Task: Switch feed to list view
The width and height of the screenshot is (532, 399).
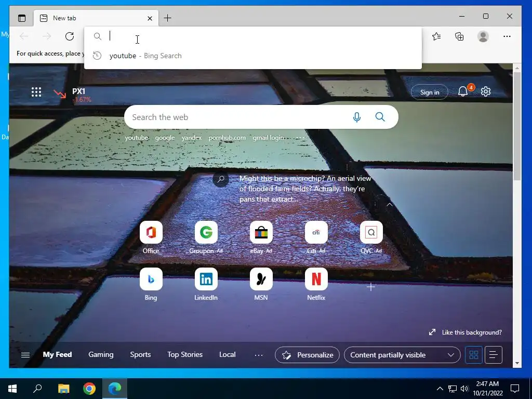Action: tap(494, 355)
